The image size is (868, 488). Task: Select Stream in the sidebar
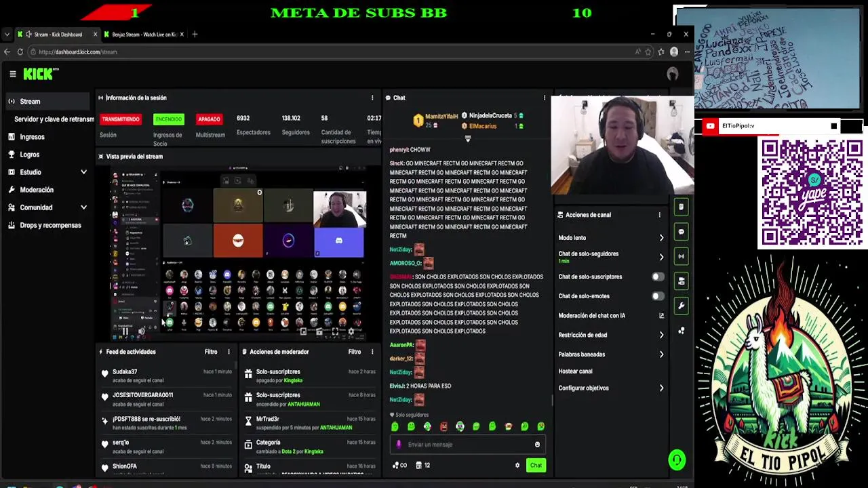pos(47,102)
